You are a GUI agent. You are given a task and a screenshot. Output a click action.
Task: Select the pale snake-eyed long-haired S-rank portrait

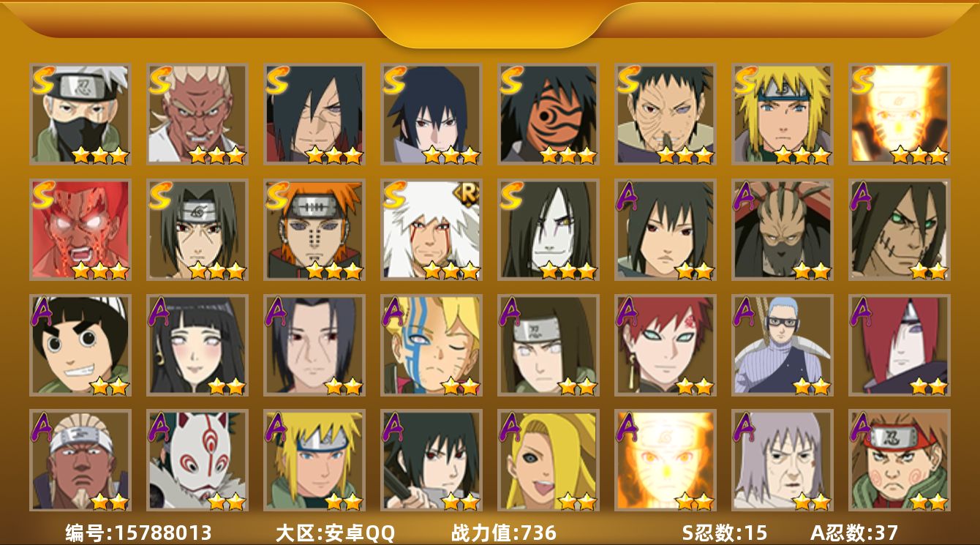pos(549,230)
